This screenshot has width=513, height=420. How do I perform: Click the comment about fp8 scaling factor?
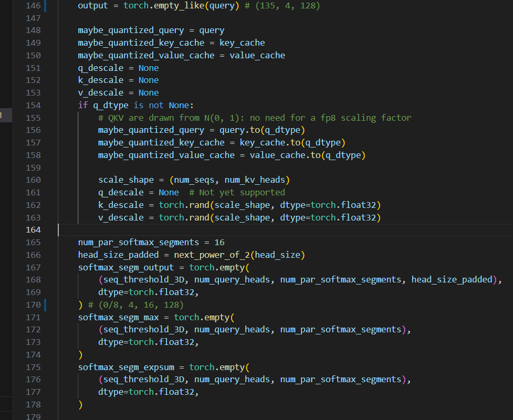[x=255, y=118]
